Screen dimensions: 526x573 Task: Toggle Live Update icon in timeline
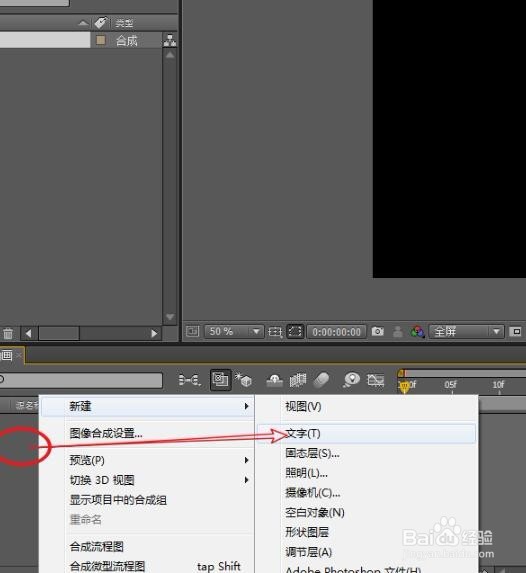pyautogui.click(x=220, y=380)
